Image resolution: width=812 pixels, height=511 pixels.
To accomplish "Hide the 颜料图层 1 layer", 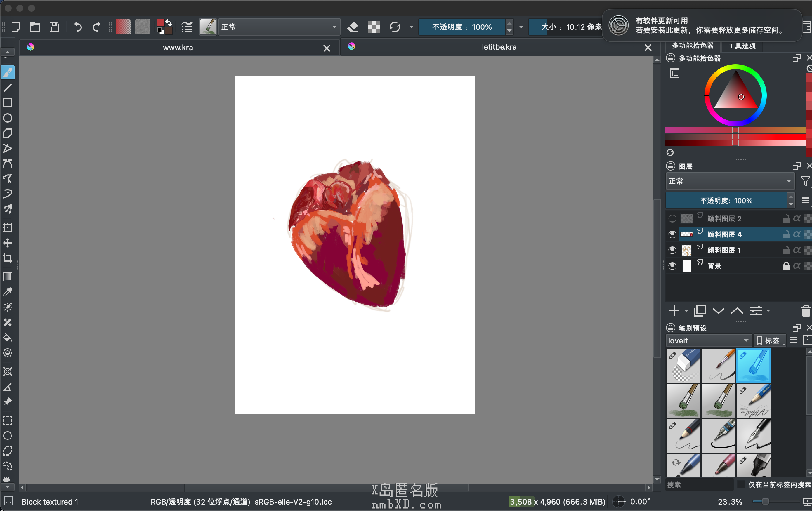I will click(672, 250).
